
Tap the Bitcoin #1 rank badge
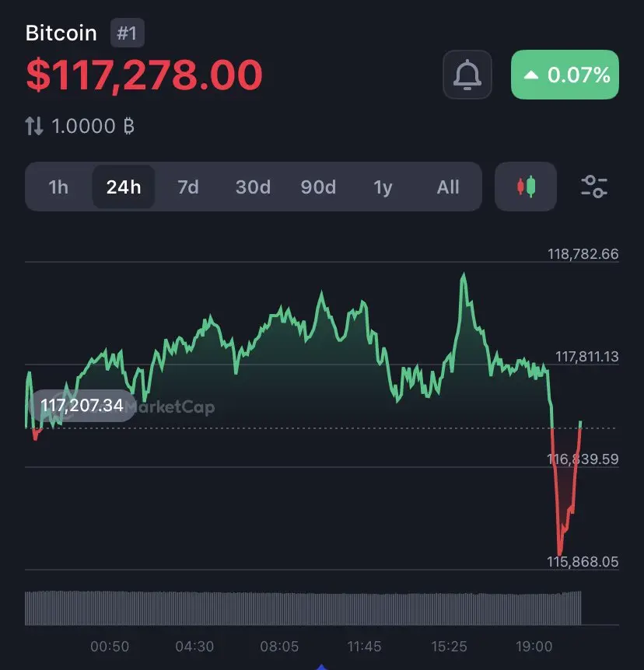coord(127,33)
